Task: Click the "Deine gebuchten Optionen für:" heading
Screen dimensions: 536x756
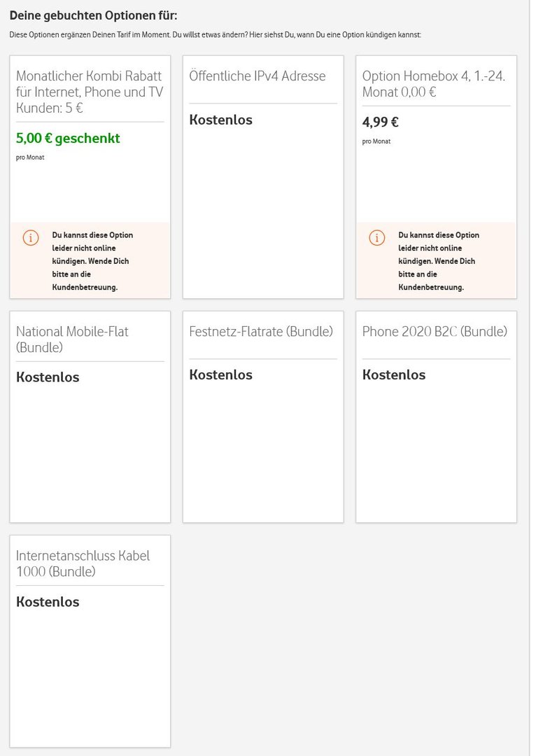Action: 93,15
